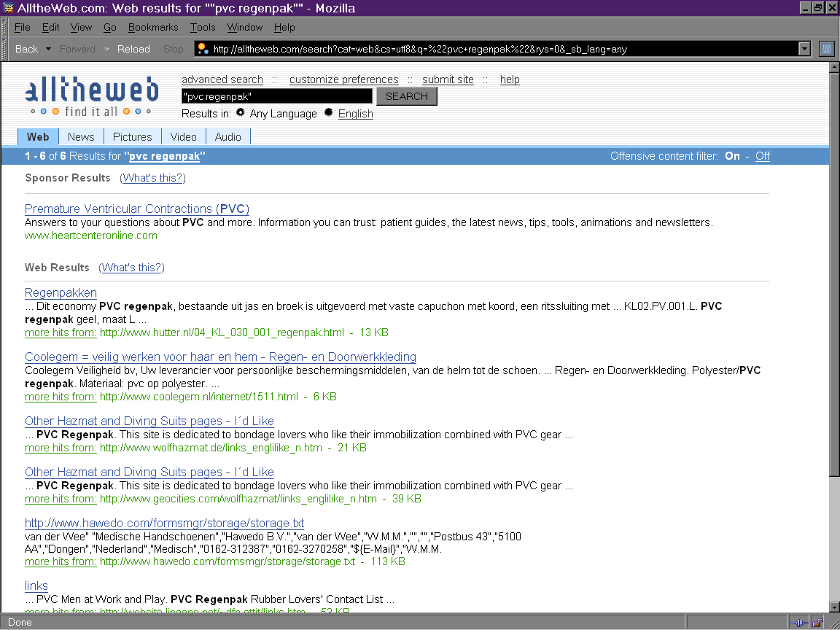This screenshot has width=840, height=630.
Task: Switch to the Video search tab
Action: click(x=183, y=136)
